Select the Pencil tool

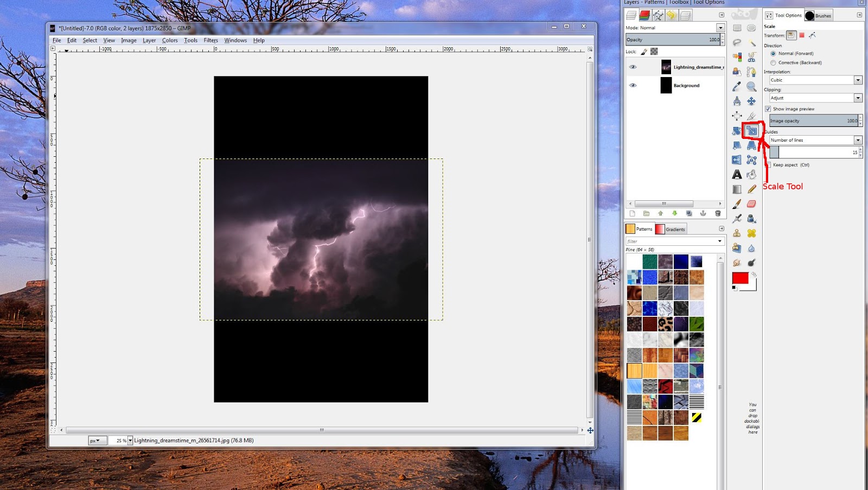751,189
